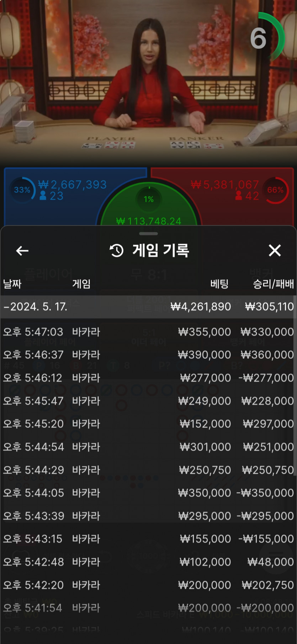297x644 pixels.
Task: Open the 오후 5:44:05 바카라 record
Action: [x=148, y=493]
